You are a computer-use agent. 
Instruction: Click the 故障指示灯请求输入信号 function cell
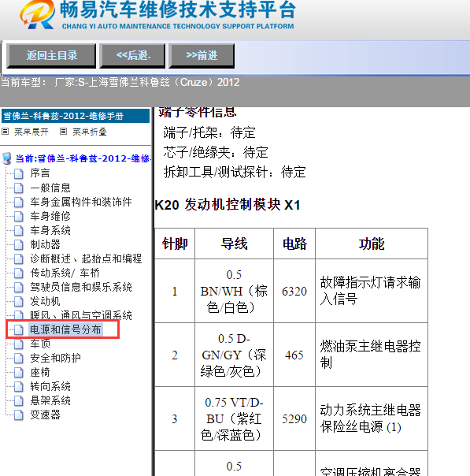372,291
